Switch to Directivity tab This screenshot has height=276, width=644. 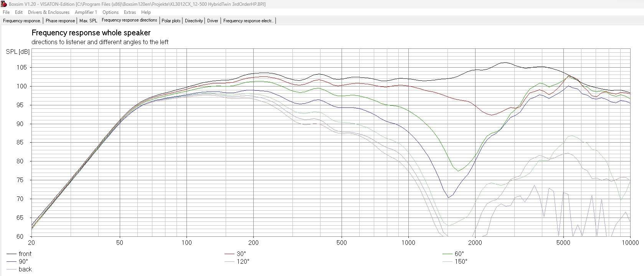(194, 21)
